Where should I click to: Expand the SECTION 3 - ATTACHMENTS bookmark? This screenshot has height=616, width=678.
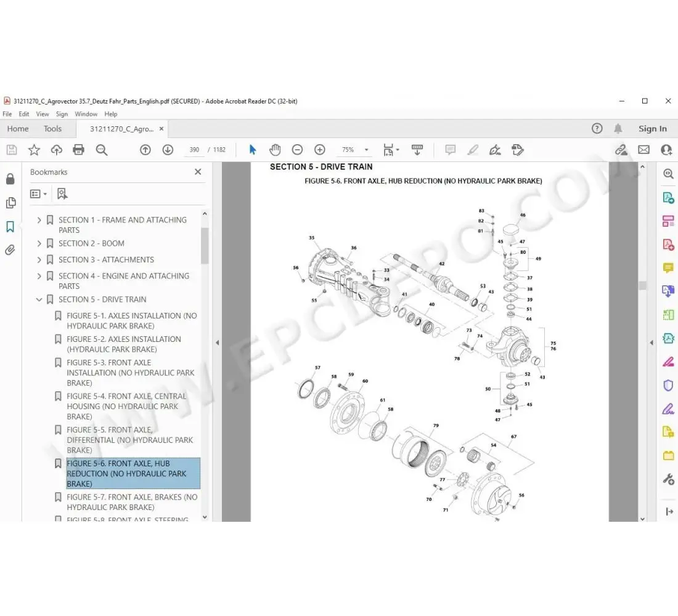pos(39,260)
